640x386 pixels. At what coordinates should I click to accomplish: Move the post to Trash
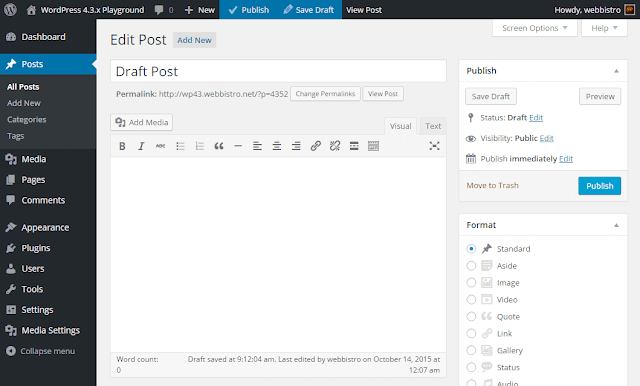pos(492,185)
